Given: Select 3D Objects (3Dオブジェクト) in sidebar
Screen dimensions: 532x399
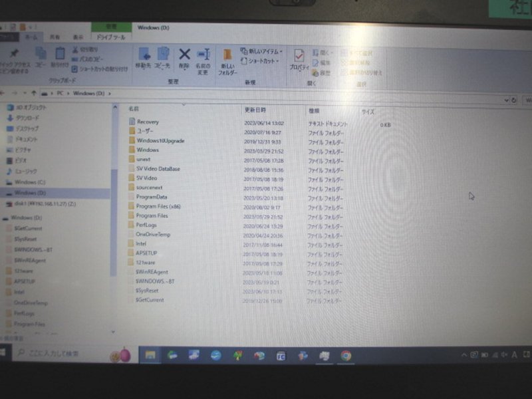Looking at the screenshot, I should [27, 108].
